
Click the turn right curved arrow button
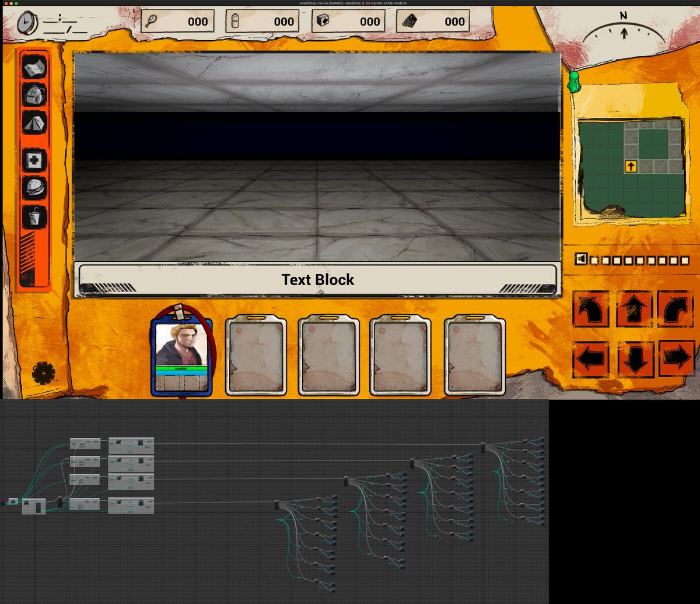[676, 309]
